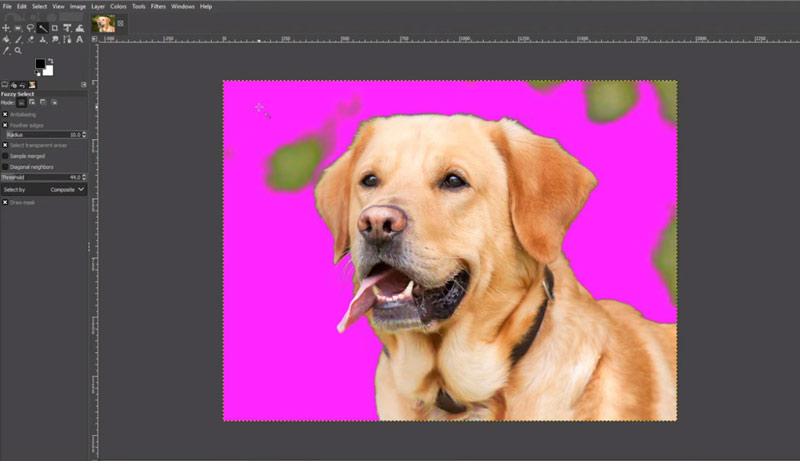Open the Help menu
Screen dimensions: 800x461
click(206, 7)
